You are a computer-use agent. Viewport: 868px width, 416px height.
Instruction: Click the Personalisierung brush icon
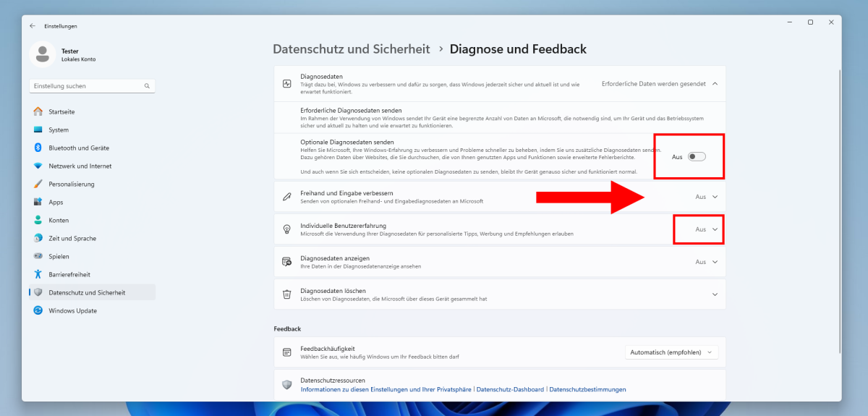[x=38, y=184]
